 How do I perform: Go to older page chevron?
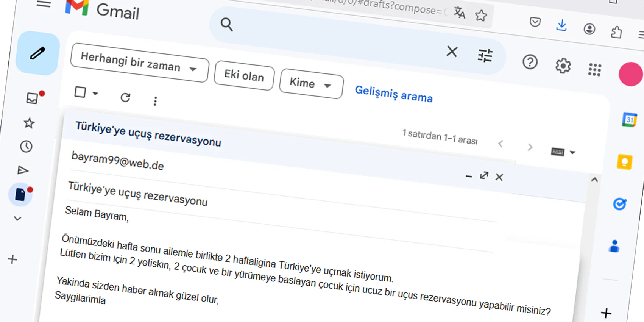pyautogui.click(x=530, y=147)
